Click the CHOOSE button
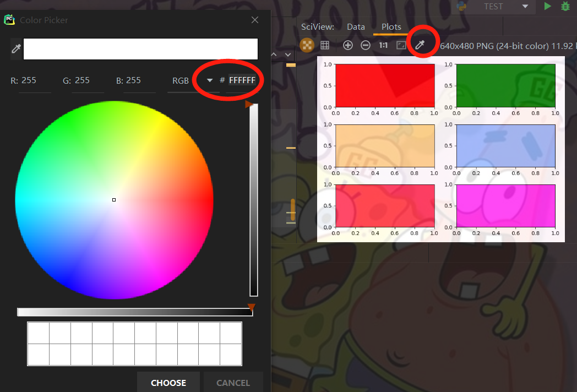 click(x=168, y=383)
